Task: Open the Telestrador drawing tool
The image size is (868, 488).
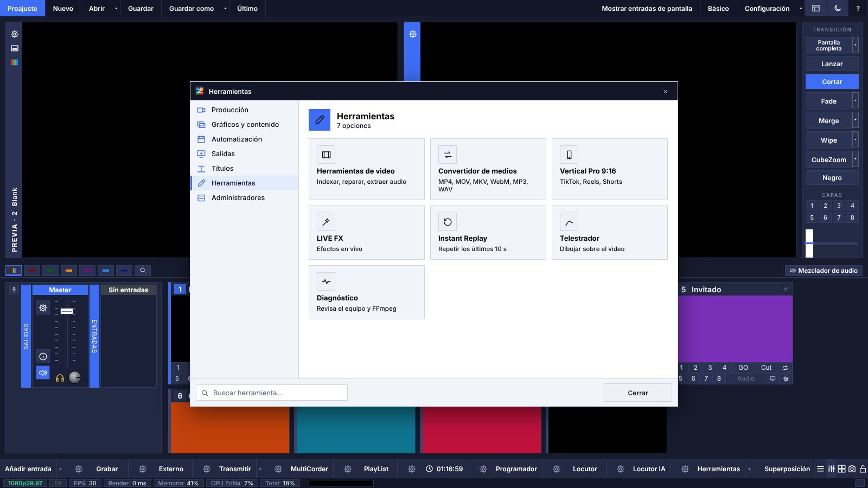Action: click(610, 233)
